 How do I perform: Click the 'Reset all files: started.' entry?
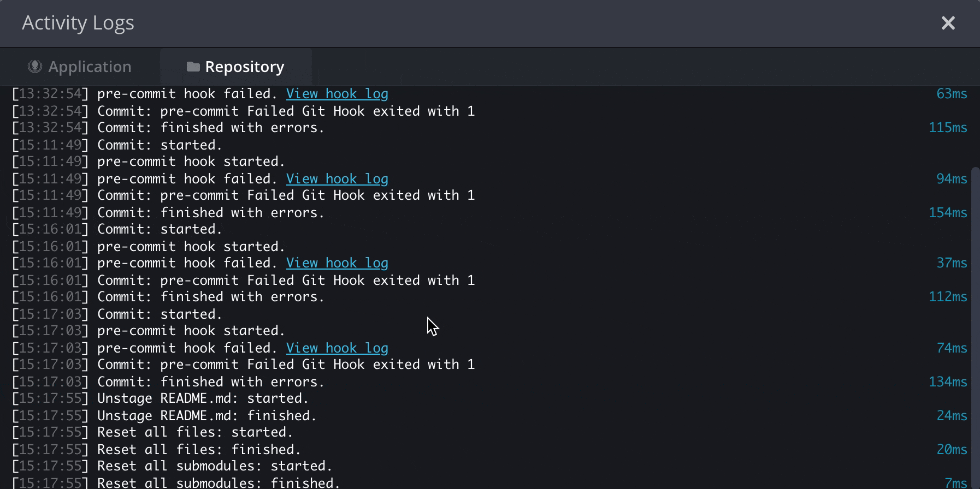point(195,432)
